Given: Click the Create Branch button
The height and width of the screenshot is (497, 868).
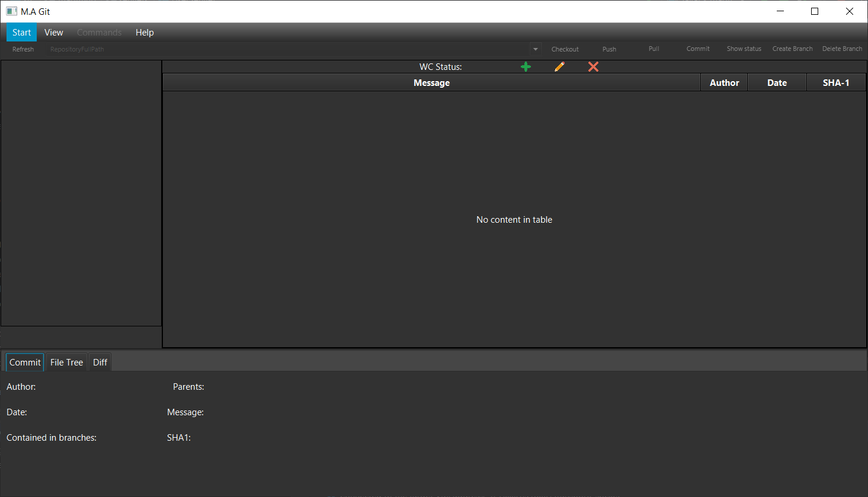Looking at the screenshot, I should [x=793, y=49].
